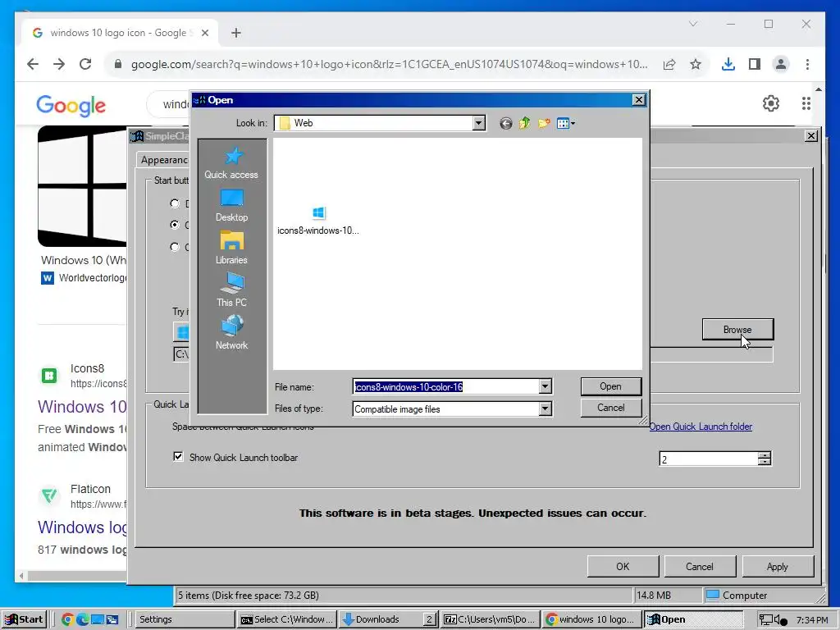This screenshot has height=630, width=840.
Task: Select This PC in the dialog sidebar
Action: tap(231, 290)
